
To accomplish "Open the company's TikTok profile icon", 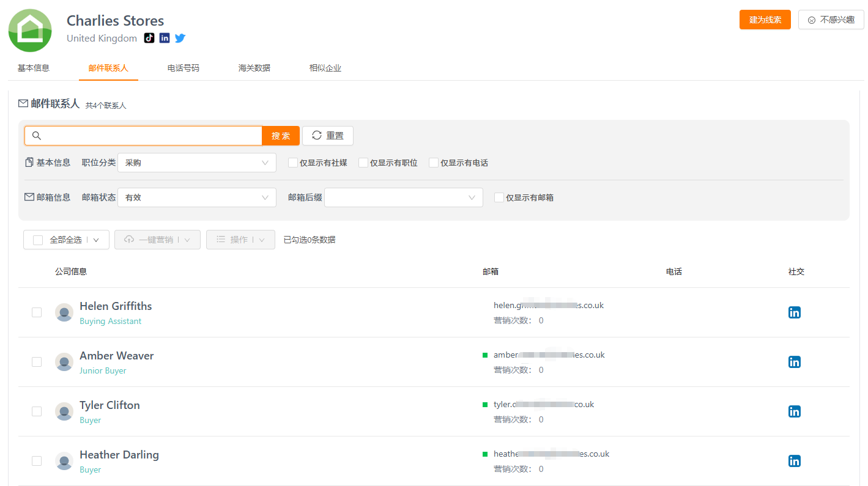I will [x=149, y=38].
